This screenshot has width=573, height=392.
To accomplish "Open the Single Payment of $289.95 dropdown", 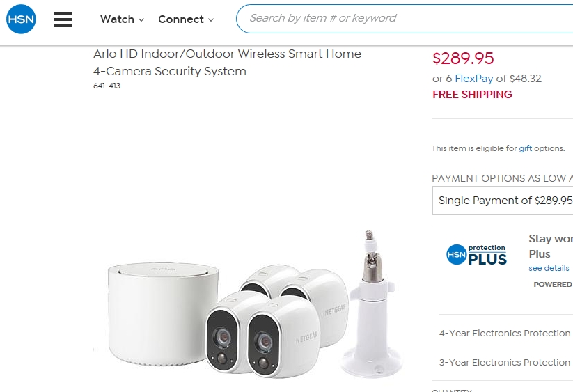I will 503,201.
